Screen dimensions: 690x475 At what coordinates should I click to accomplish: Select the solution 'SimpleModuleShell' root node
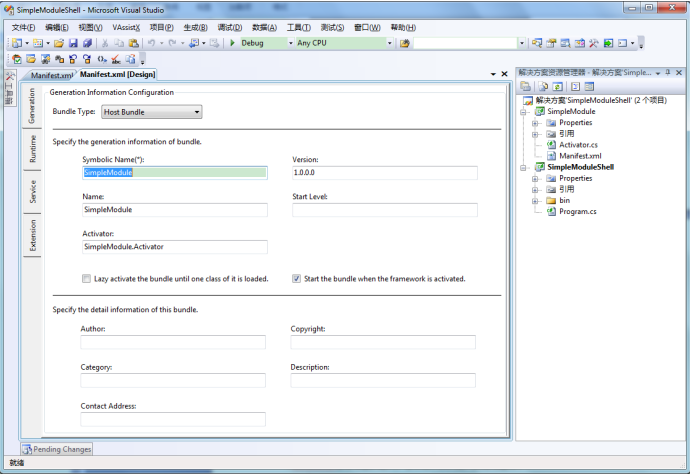(x=601, y=100)
